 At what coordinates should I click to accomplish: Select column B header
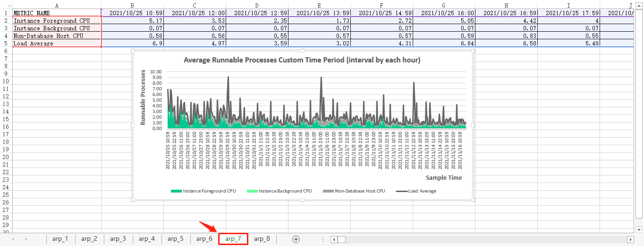pos(132,5)
